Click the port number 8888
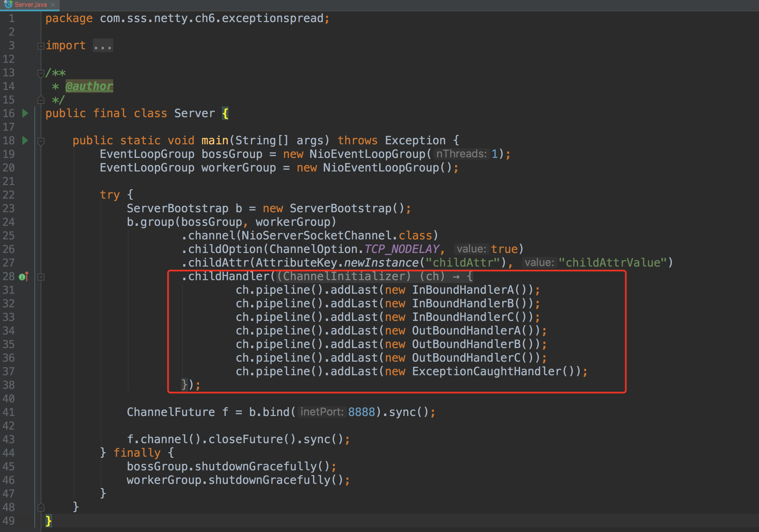759x532 pixels. coord(361,412)
